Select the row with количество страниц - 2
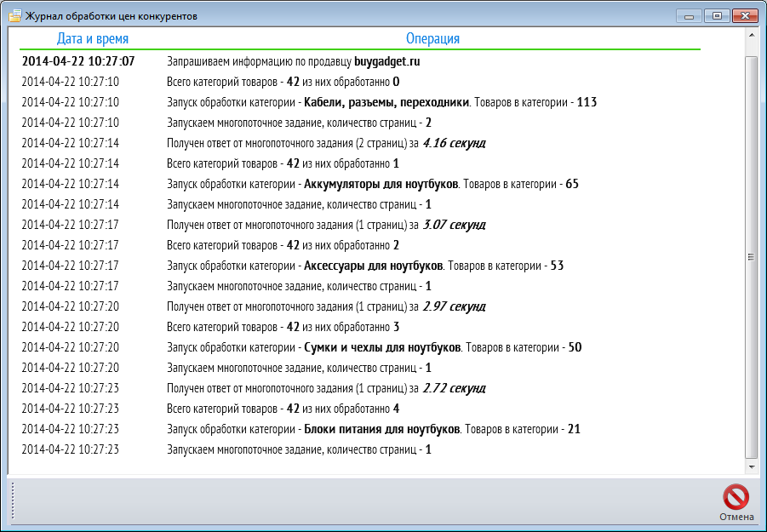Screen dimensions: 767x532 (360, 123)
